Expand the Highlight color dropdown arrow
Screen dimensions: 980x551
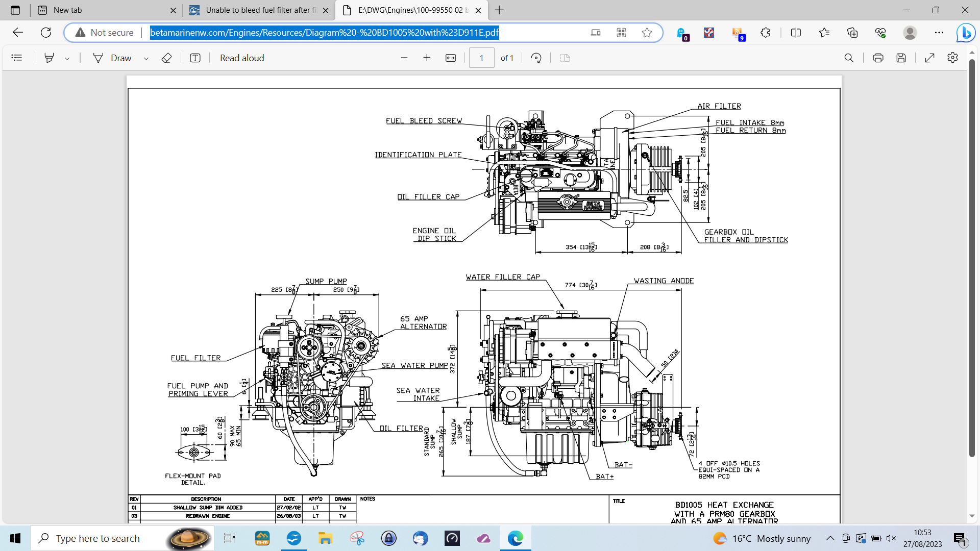tap(67, 59)
